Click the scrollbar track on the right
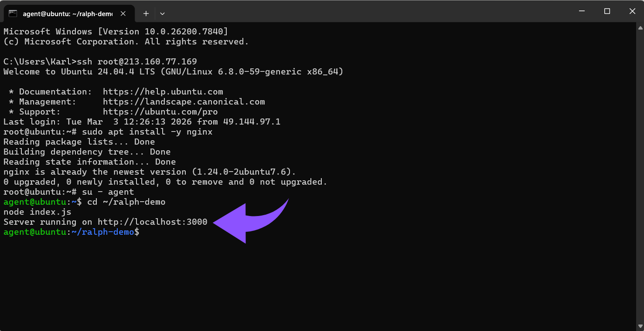 [x=640, y=174]
